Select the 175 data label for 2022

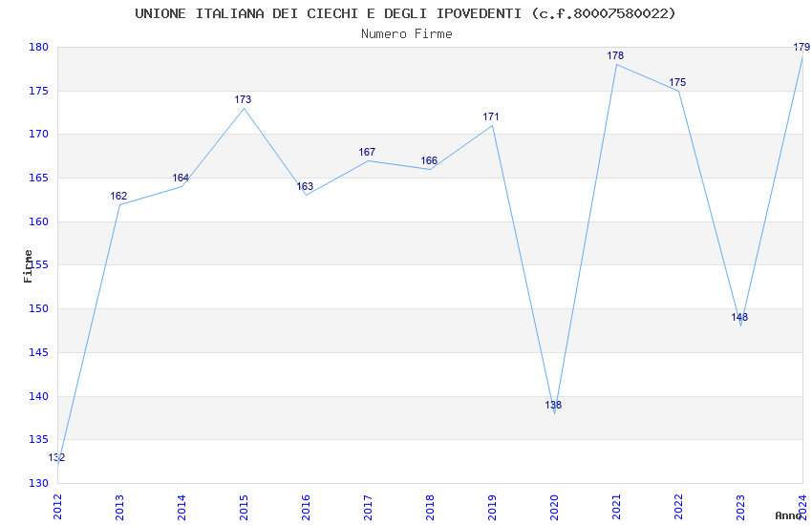point(677,82)
